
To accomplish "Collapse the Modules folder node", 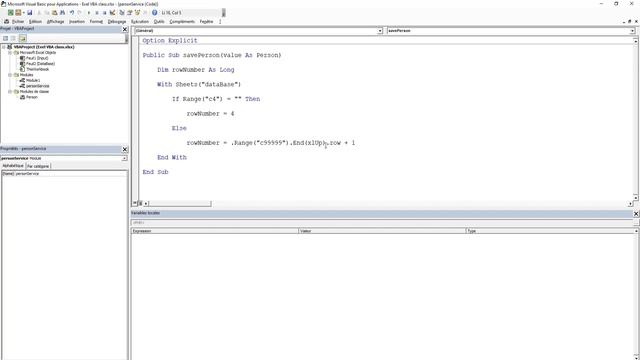I will click(x=10, y=75).
